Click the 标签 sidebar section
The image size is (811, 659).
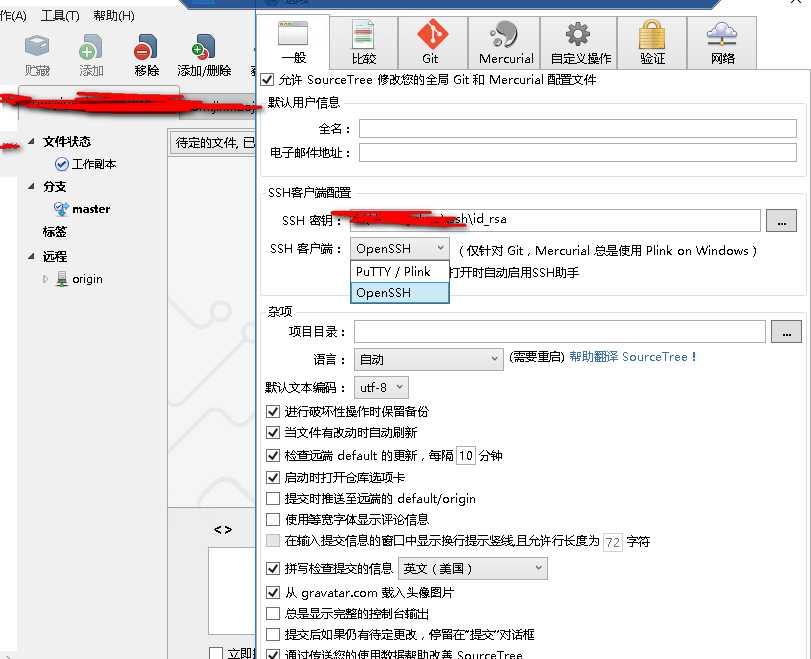[x=55, y=232]
